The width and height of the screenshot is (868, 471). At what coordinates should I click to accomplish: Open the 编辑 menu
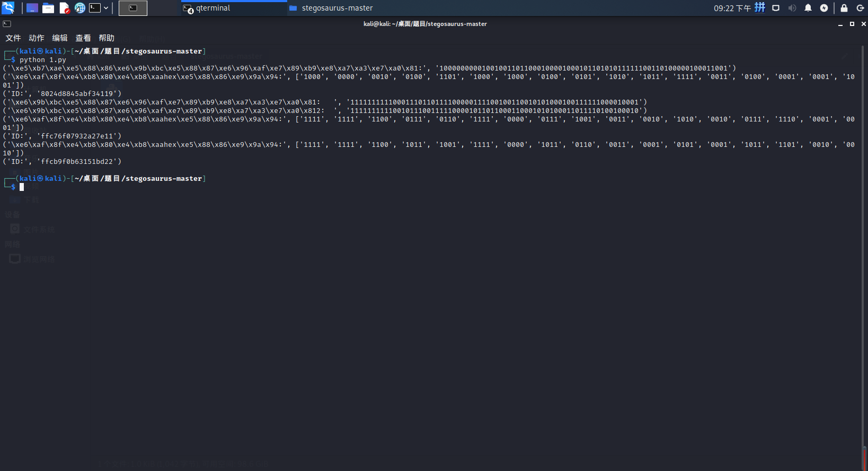click(60, 38)
